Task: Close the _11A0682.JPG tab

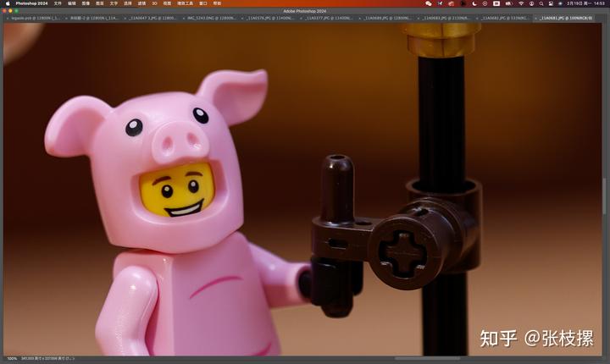Action: tap(477, 19)
